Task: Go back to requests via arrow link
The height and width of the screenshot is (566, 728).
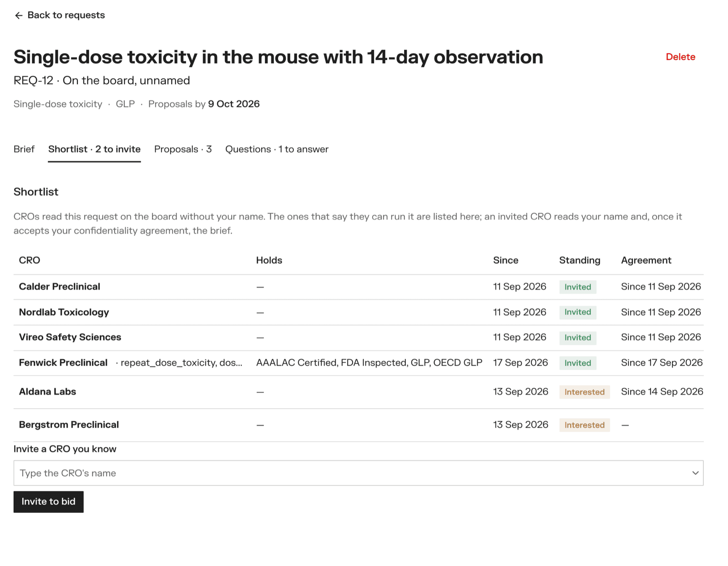Action: pos(60,15)
